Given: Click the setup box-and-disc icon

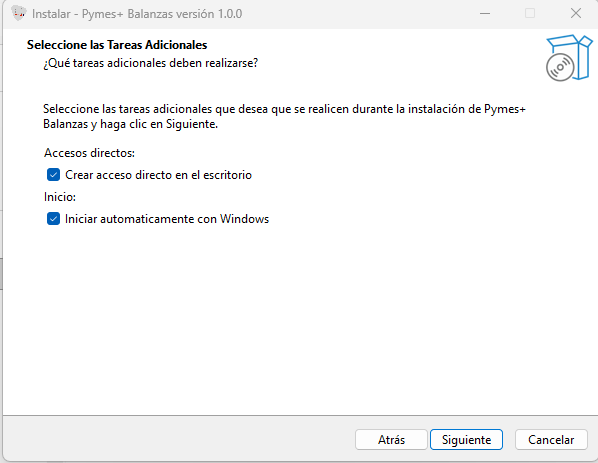Looking at the screenshot, I should click(x=569, y=58).
